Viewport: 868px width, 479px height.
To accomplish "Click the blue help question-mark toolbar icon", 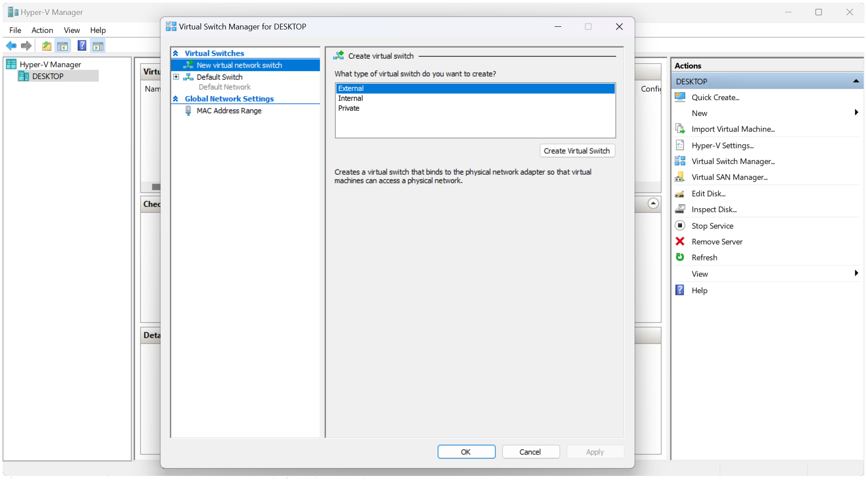I will pyautogui.click(x=82, y=46).
